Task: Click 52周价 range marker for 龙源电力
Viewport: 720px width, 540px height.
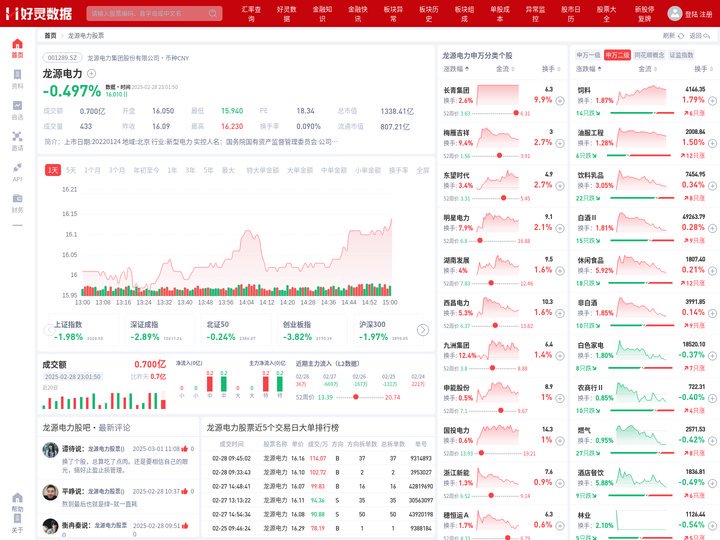Action: coord(355,397)
